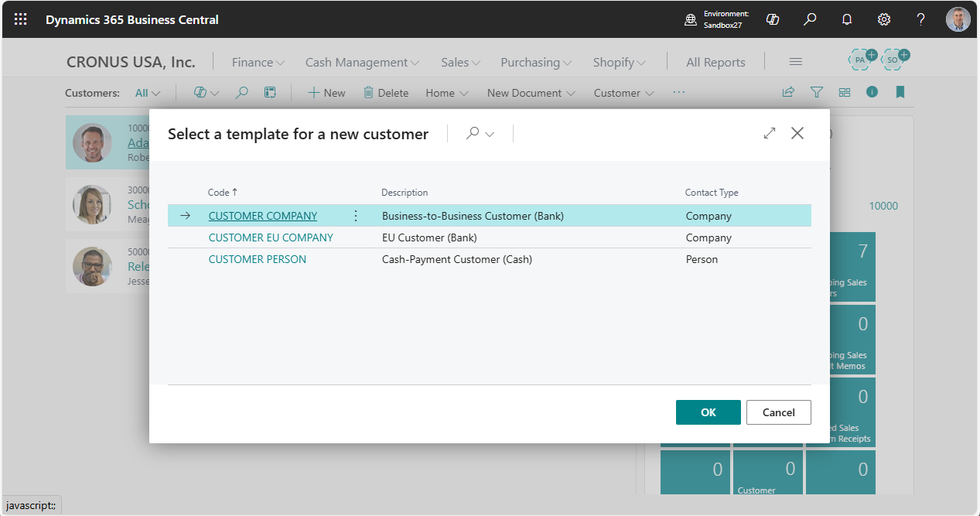
Task: Open Copilot in the Customers action bar
Action: (x=200, y=92)
